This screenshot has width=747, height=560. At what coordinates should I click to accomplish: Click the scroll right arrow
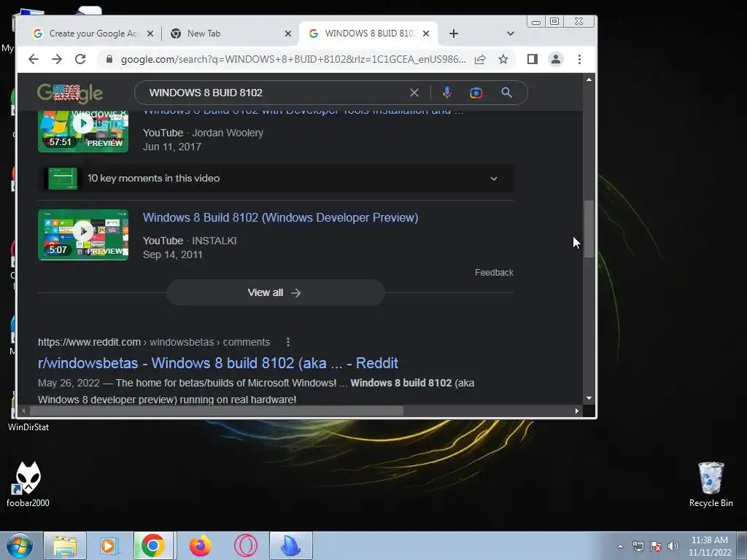(x=576, y=411)
